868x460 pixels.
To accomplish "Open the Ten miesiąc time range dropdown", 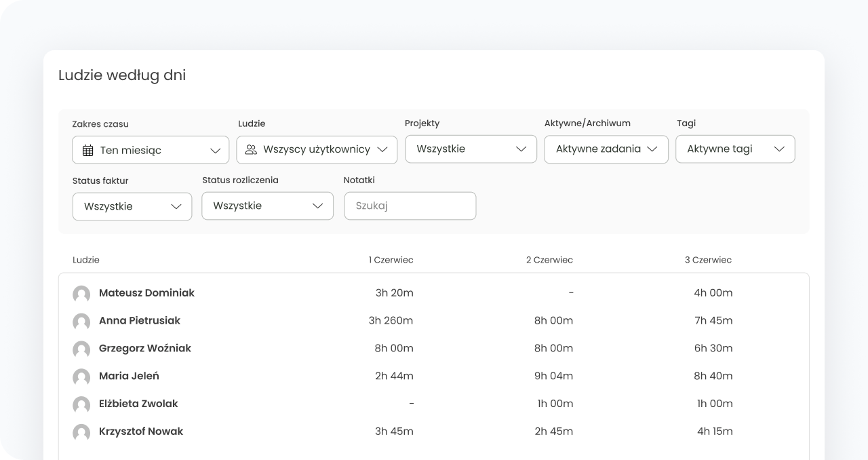I will pos(151,151).
